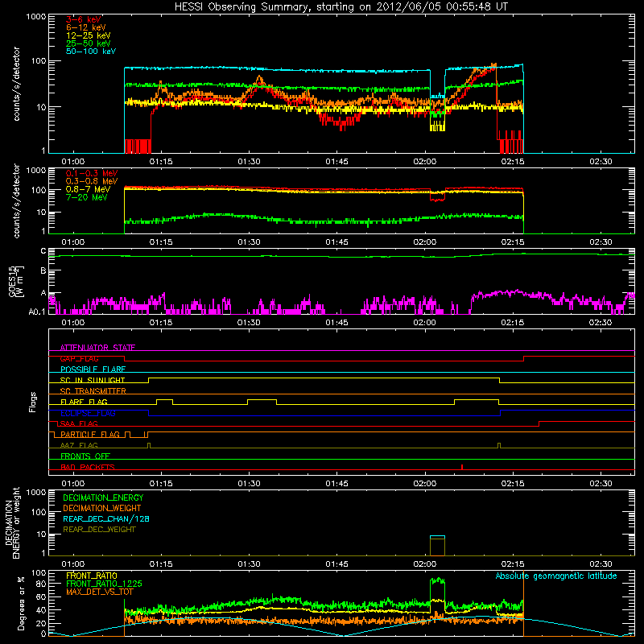Select the ATTENUATOR_STATE flag label
Screen dimensions: 644x644
97,348
